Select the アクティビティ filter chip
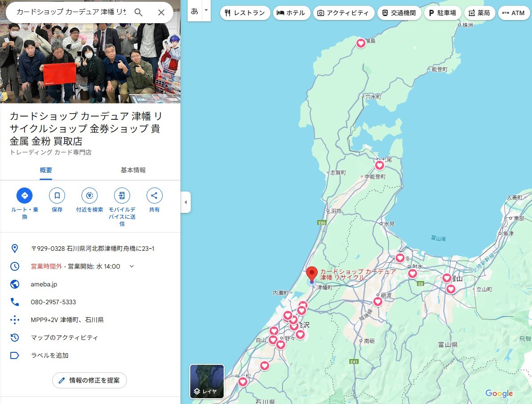 coord(344,13)
